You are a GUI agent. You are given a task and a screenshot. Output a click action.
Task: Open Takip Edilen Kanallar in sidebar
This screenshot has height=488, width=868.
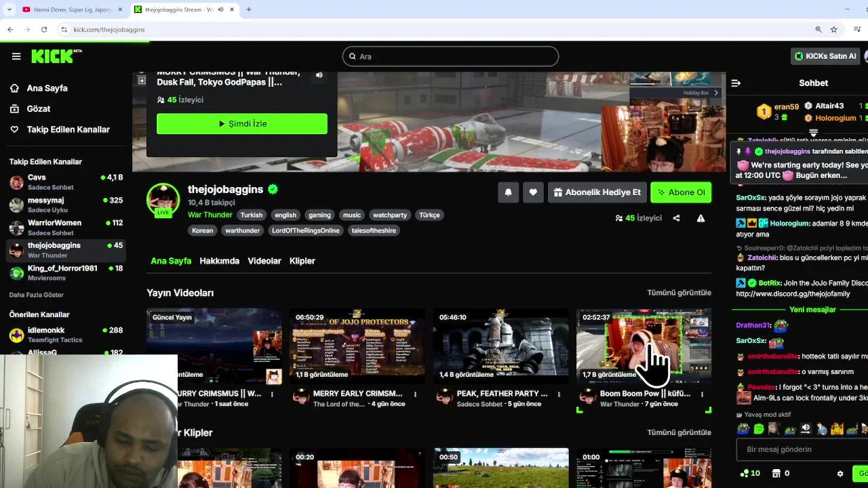click(x=68, y=129)
